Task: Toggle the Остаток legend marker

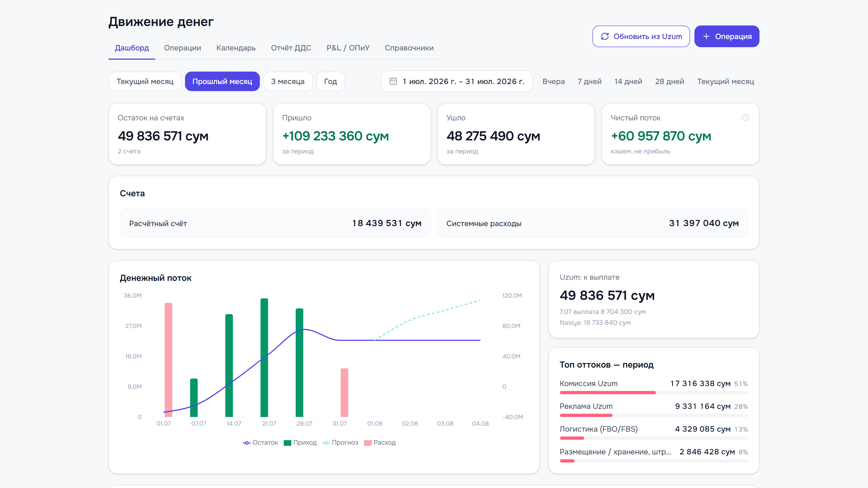Action: [247, 442]
